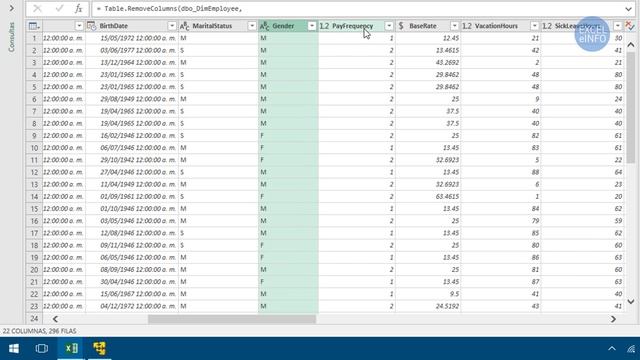Open the Windows Start menu
This screenshot has width=640, height=360.
pyautogui.click(x=14, y=349)
